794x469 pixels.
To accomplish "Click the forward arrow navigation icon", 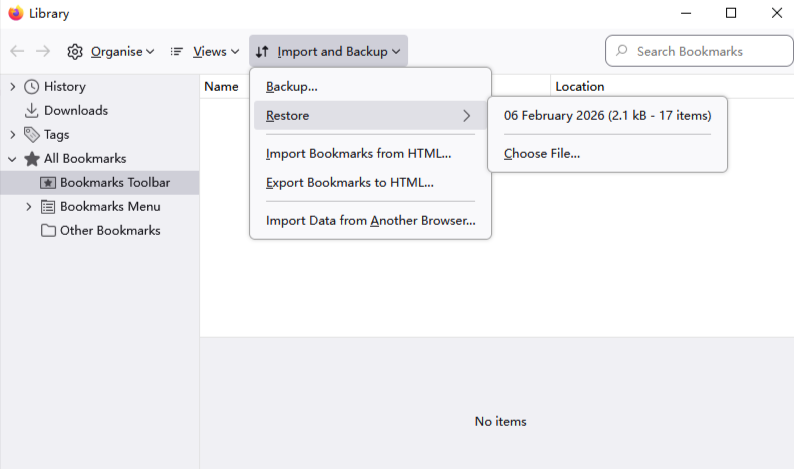I will 43,51.
